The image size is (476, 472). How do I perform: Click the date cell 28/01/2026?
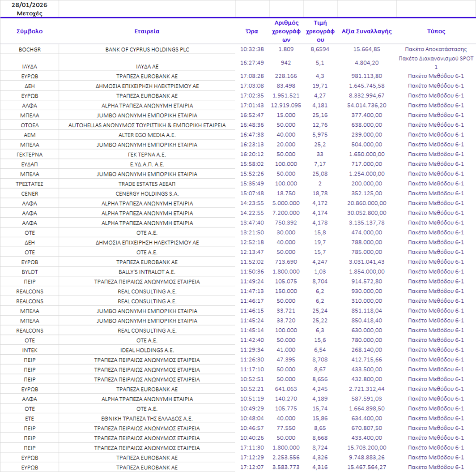[x=30, y=5]
